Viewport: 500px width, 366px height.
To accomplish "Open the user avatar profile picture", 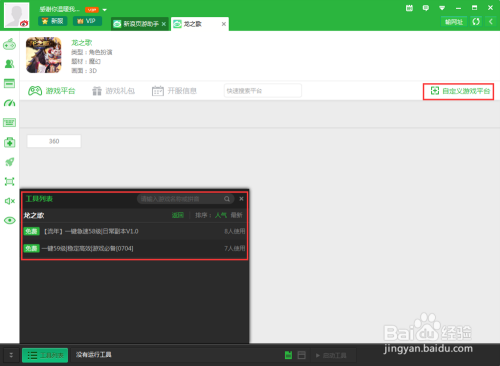I will tap(16, 15).
